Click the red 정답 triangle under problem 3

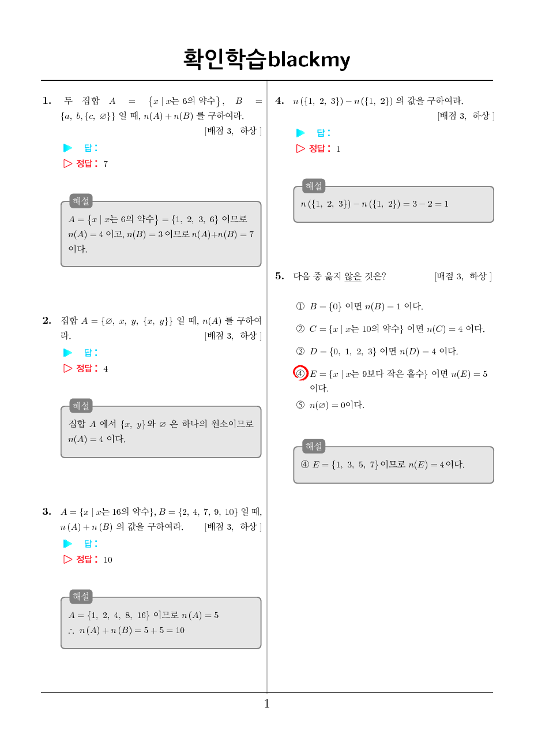pos(68,559)
